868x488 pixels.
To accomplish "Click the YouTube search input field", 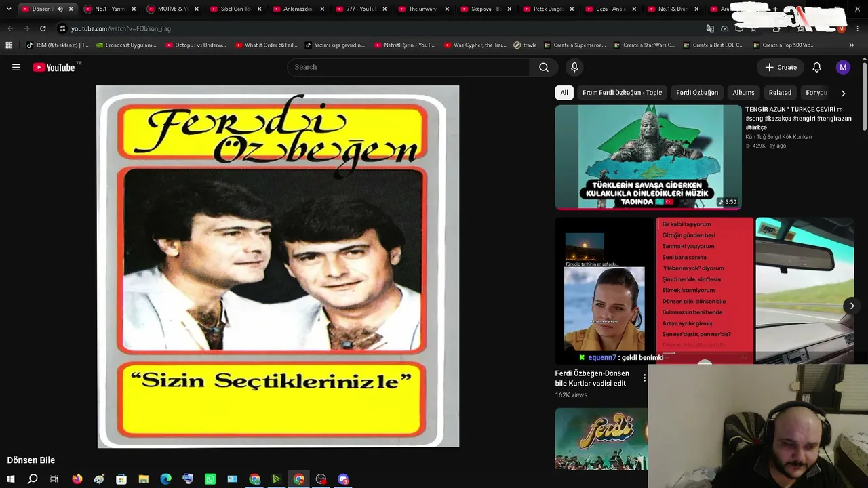I will click(408, 67).
